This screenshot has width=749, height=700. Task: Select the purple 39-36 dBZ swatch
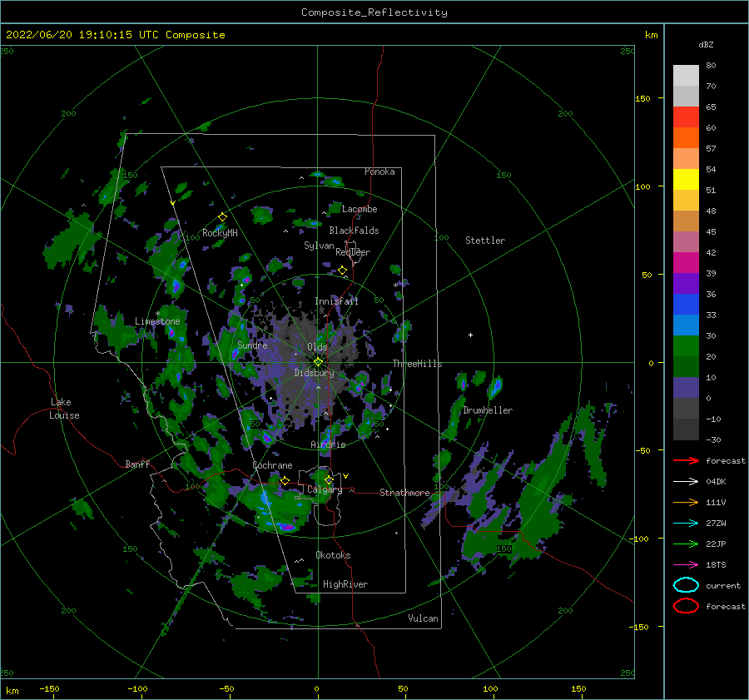click(x=686, y=283)
